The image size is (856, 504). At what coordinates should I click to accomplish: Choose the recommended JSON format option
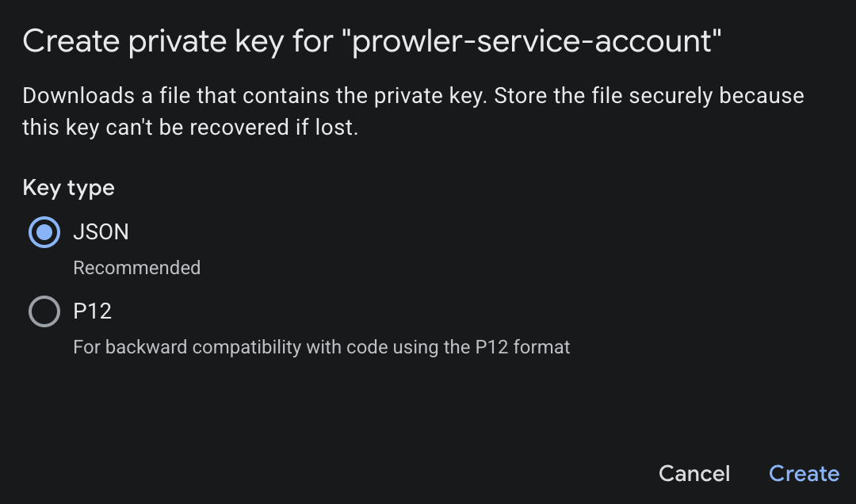(44, 231)
